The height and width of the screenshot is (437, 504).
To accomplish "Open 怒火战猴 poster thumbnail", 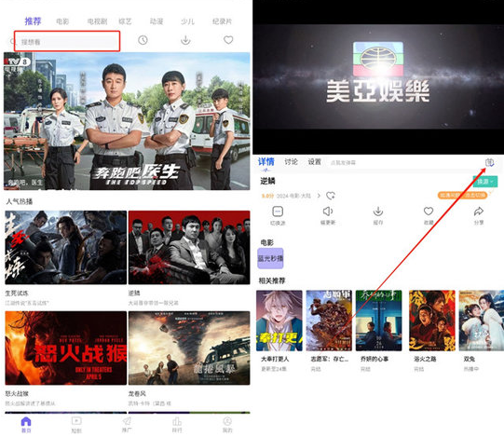I will (x=65, y=348).
